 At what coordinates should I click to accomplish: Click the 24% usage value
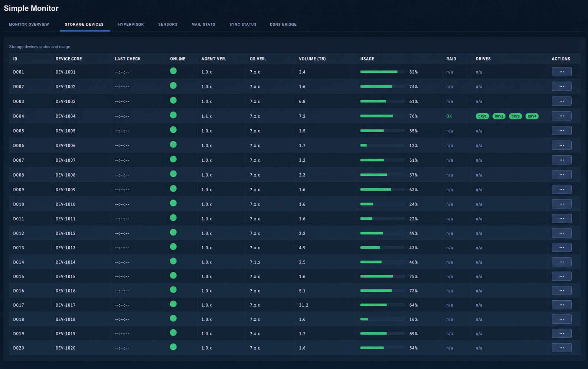pos(414,204)
